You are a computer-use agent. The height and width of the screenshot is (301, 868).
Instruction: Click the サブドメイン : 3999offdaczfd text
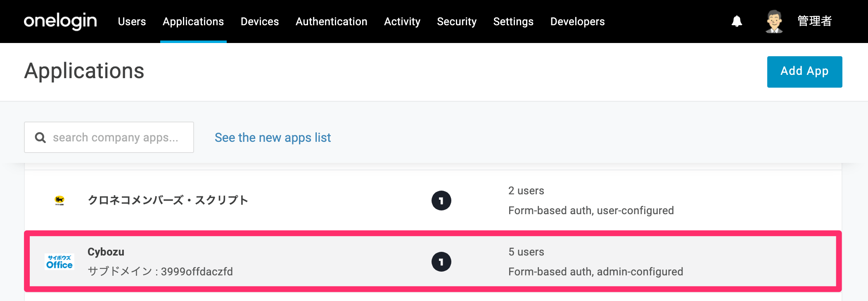tap(160, 272)
